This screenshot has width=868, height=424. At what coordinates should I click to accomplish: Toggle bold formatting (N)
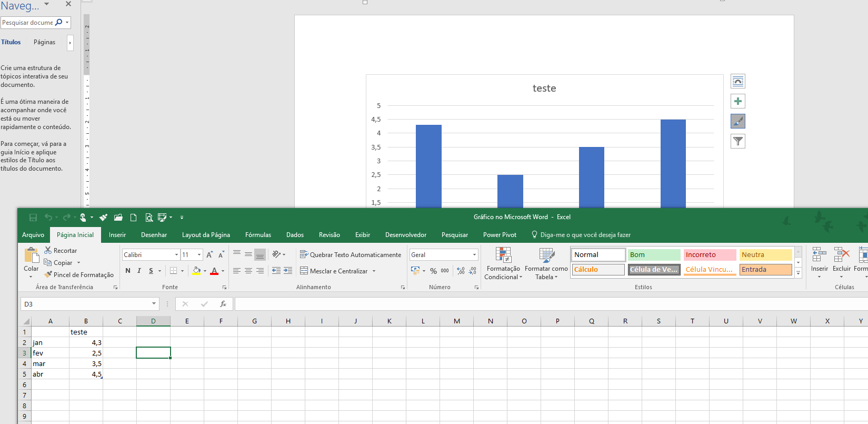click(x=128, y=271)
